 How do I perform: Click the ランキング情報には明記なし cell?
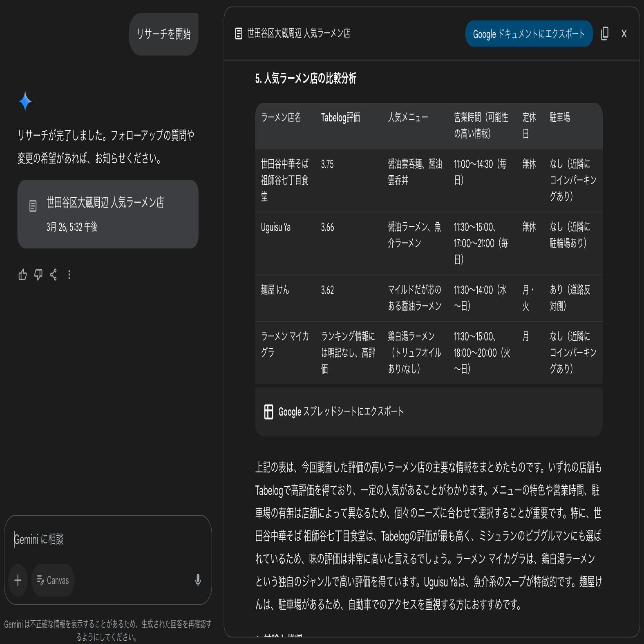pyautogui.click(x=348, y=353)
